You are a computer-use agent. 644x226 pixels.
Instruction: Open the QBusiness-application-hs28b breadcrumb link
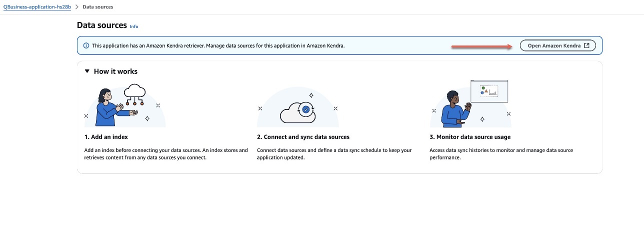pyautogui.click(x=37, y=7)
